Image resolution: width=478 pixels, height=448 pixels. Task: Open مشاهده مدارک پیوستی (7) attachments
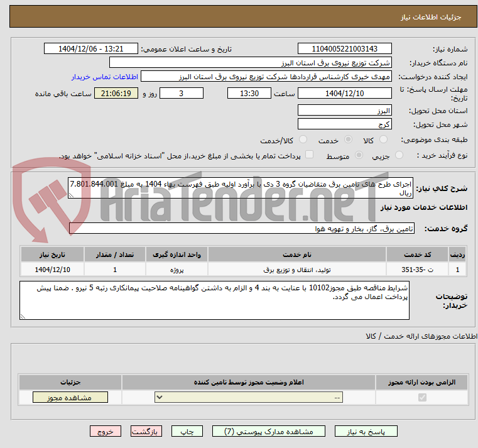pyautogui.click(x=269, y=431)
